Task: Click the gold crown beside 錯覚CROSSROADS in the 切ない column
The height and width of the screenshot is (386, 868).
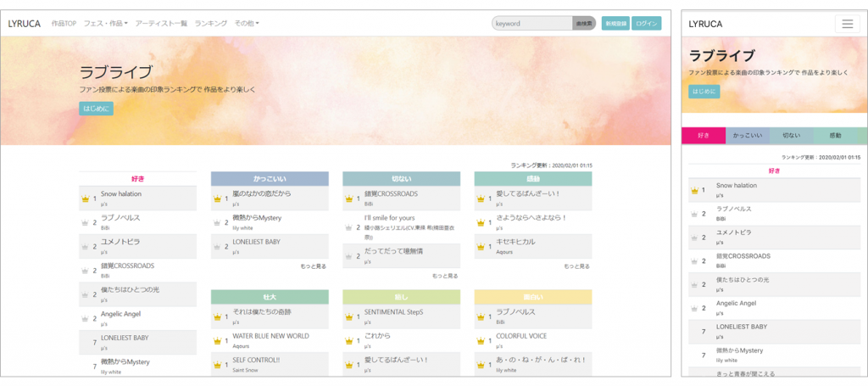Action: (348, 199)
